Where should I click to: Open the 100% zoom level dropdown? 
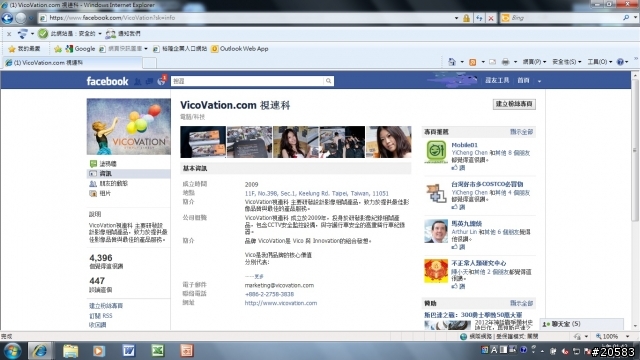click(x=628, y=336)
